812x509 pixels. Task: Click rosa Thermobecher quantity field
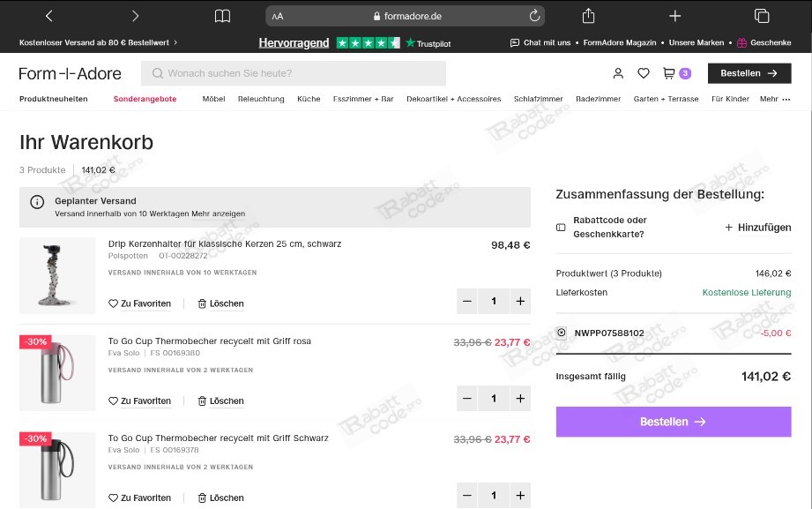494,399
